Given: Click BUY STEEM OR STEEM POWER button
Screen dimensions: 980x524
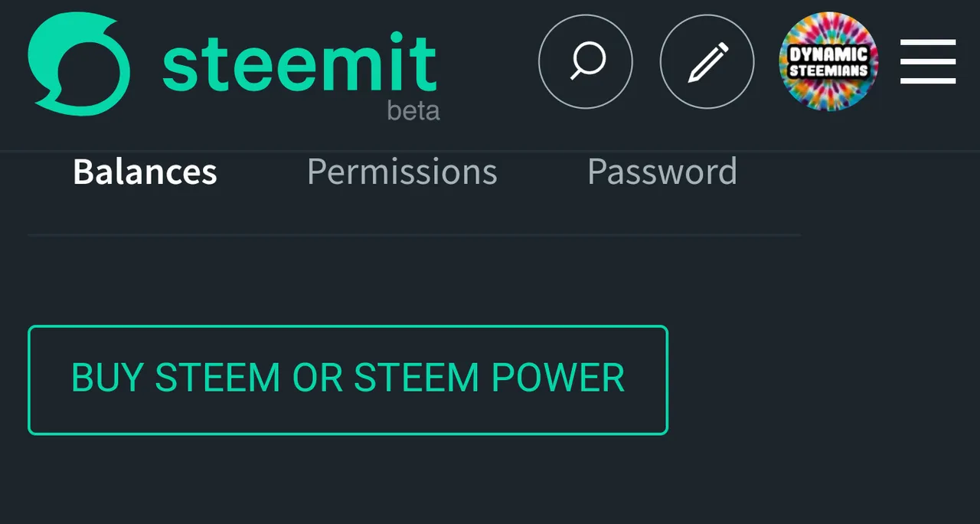Looking at the screenshot, I should click(x=348, y=380).
